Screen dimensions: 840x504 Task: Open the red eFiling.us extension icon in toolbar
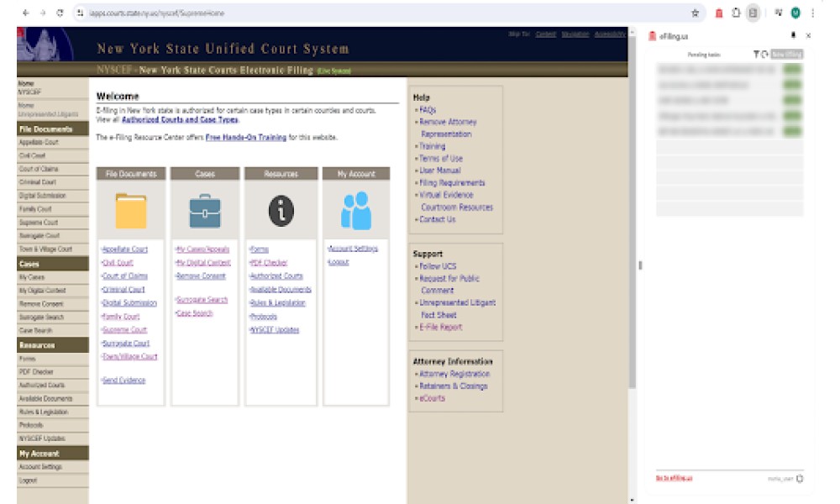[x=719, y=13]
